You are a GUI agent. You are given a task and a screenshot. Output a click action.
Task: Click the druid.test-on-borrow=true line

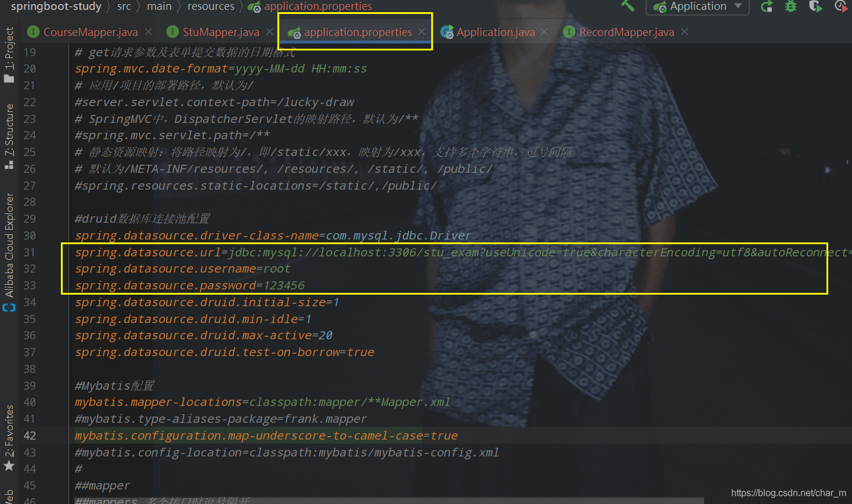click(225, 352)
